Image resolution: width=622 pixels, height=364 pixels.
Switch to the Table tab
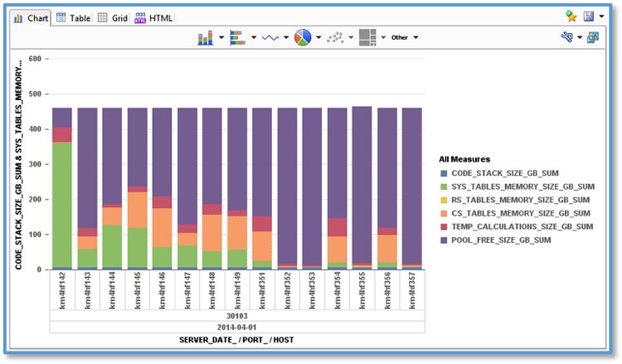[74, 17]
